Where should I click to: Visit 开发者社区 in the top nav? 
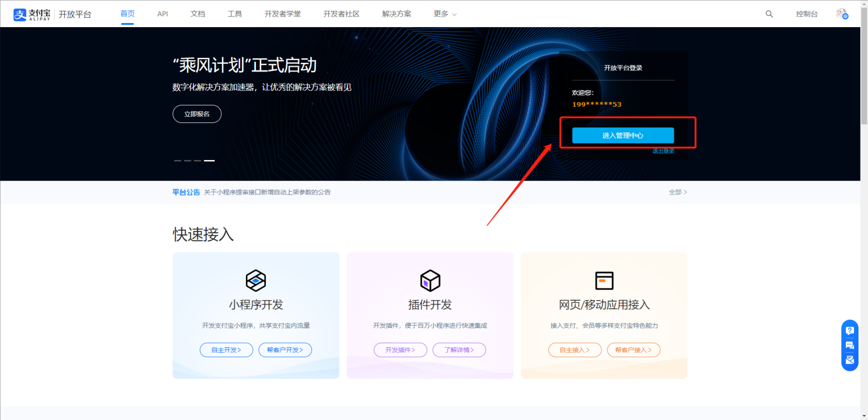(341, 14)
